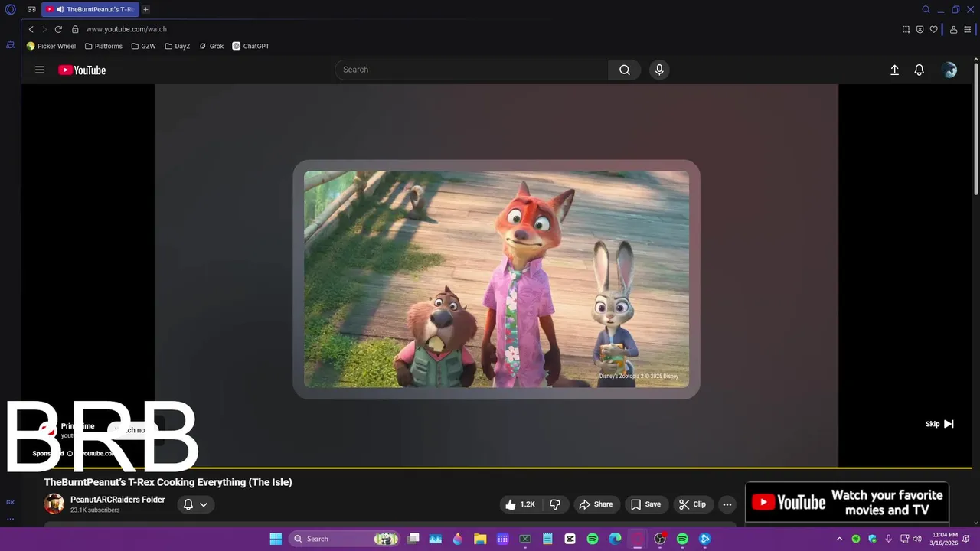Image resolution: width=980 pixels, height=551 pixels.
Task: Open sidebar more options ellipsis
Action: coord(11,519)
